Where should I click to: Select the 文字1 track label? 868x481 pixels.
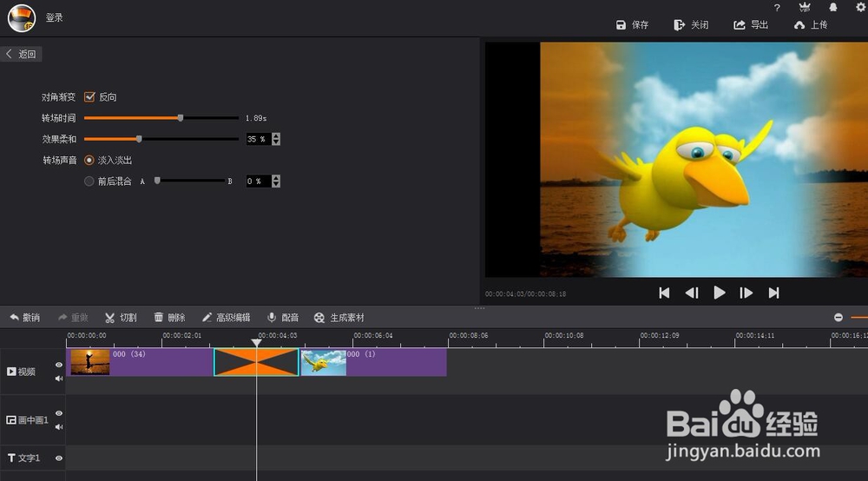click(x=23, y=458)
